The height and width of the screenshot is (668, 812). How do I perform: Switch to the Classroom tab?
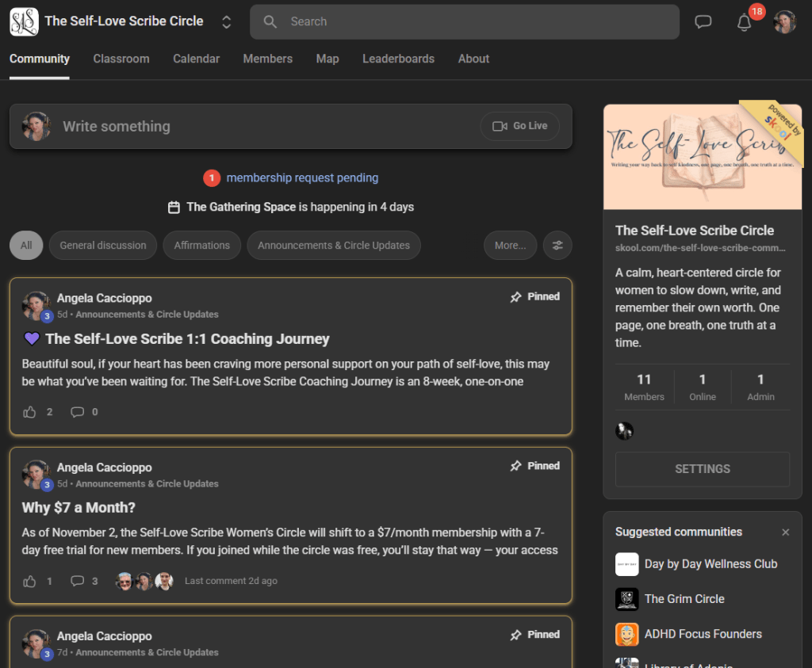121,59
